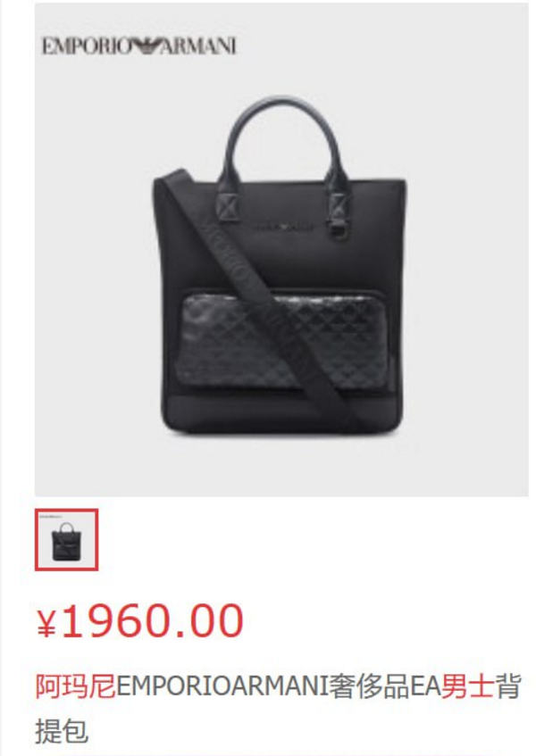
Task: Click the cross-stitched tab under left handle
Action: click(x=230, y=206)
